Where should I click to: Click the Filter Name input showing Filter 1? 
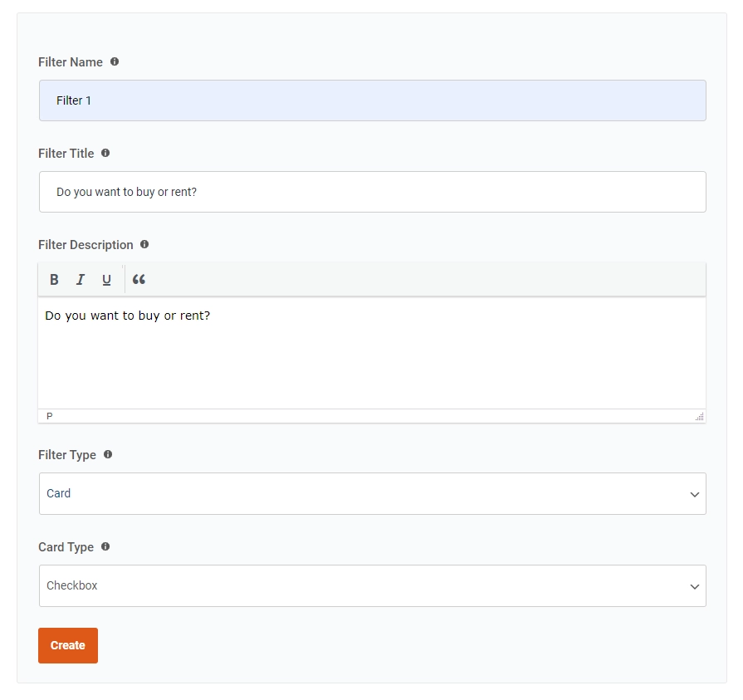click(x=372, y=100)
